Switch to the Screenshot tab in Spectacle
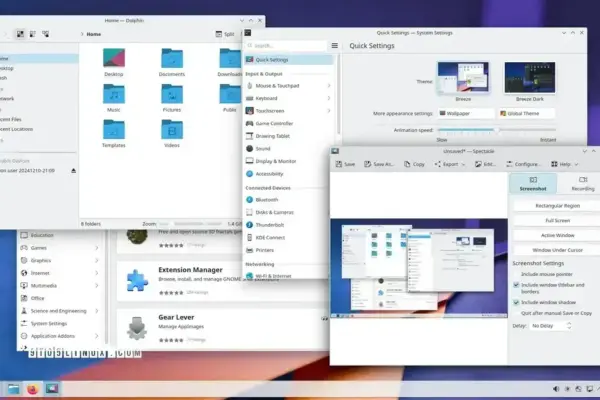The width and height of the screenshot is (600, 400). click(x=533, y=183)
